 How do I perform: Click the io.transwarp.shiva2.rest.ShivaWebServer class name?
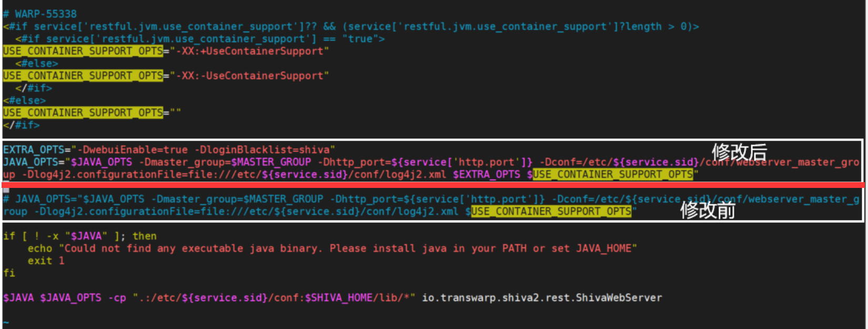541,297
